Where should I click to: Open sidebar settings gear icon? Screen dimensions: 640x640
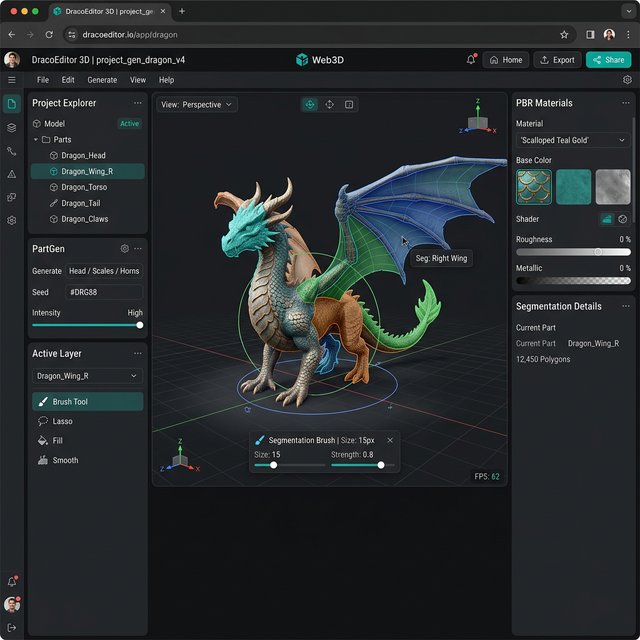pyautogui.click(x=12, y=220)
